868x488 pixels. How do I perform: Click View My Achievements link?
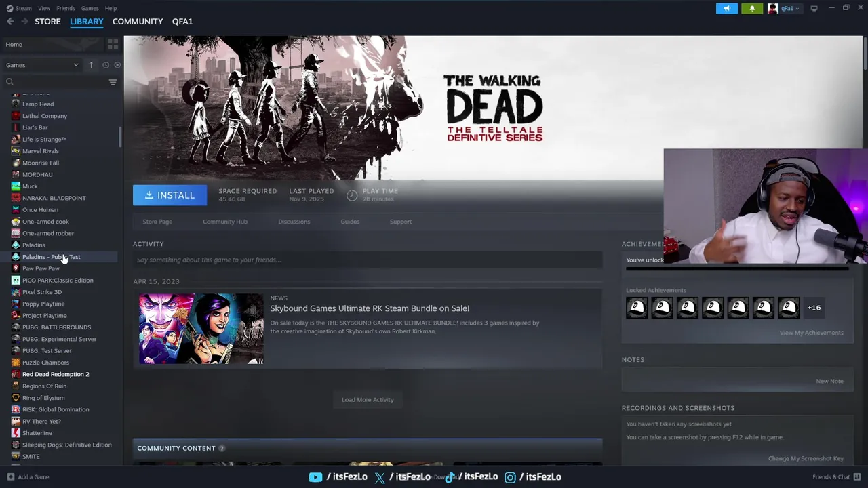click(811, 333)
